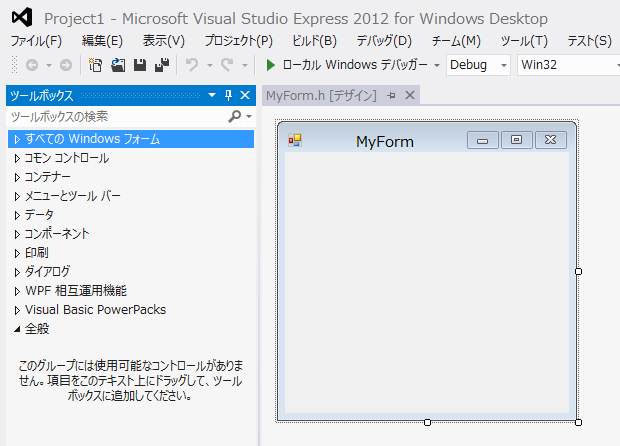Open the チーム(M) menu
620x446 pixels.
(x=456, y=41)
